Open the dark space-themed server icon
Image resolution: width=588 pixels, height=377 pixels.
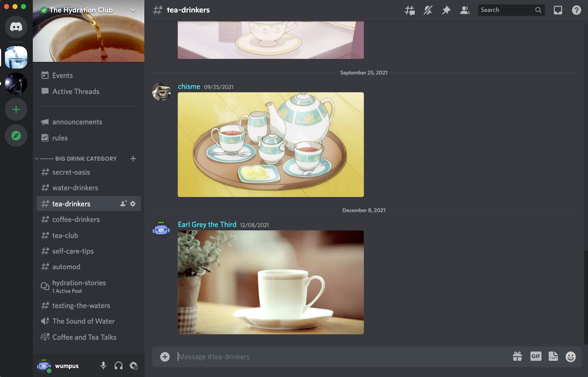16,83
